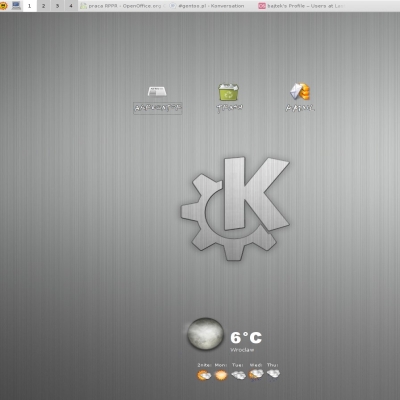Open the bajtek's Profile taskbar entry
The image size is (400, 400).
pos(302,6)
